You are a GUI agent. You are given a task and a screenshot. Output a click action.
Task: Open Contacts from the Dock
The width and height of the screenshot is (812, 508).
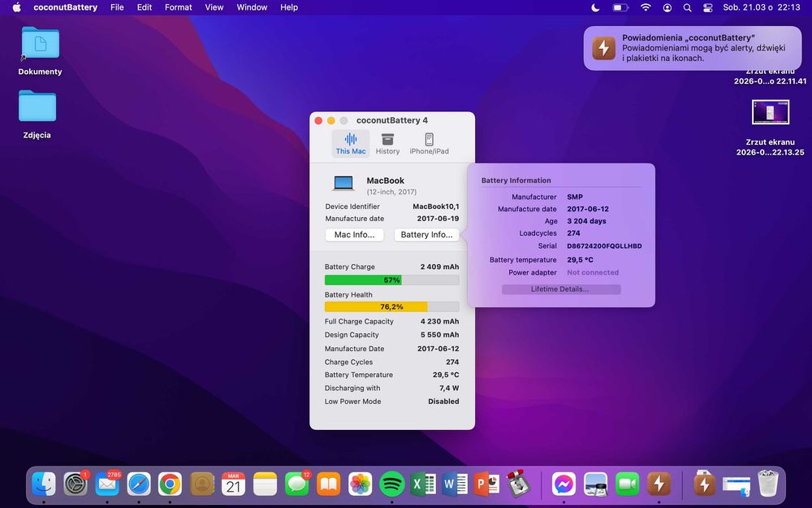(202, 484)
